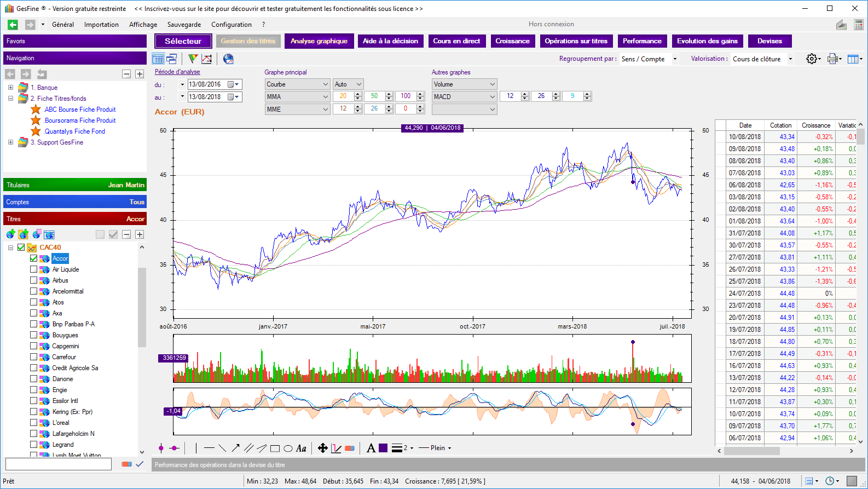Click the multicolored triangle filter icon
The image size is (868, 489).
193,59
